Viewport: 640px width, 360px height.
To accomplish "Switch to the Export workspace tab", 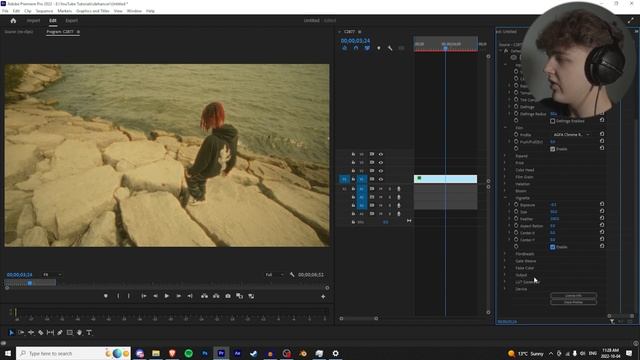I will tap(71, 20).
